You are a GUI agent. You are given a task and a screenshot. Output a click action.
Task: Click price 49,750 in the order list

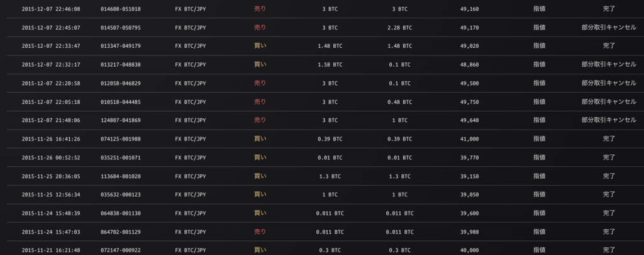(469, 102)
